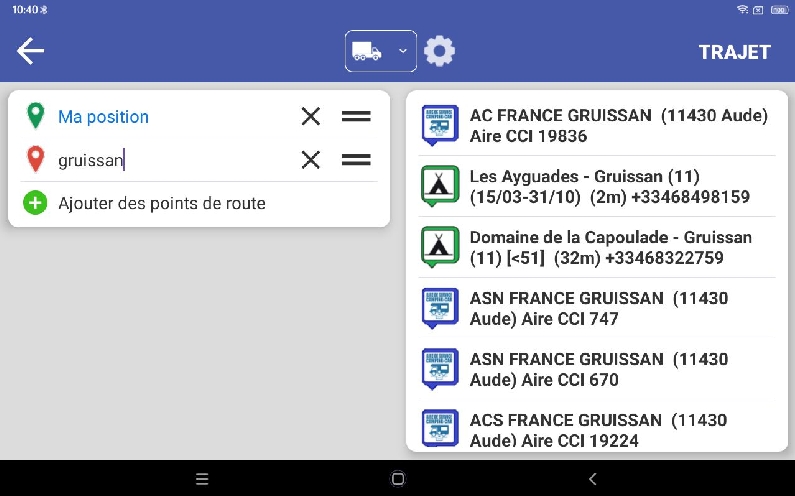795x496 pixels.
Task: Remove the 'gruissan' destination entry
Action: point(311,160)
